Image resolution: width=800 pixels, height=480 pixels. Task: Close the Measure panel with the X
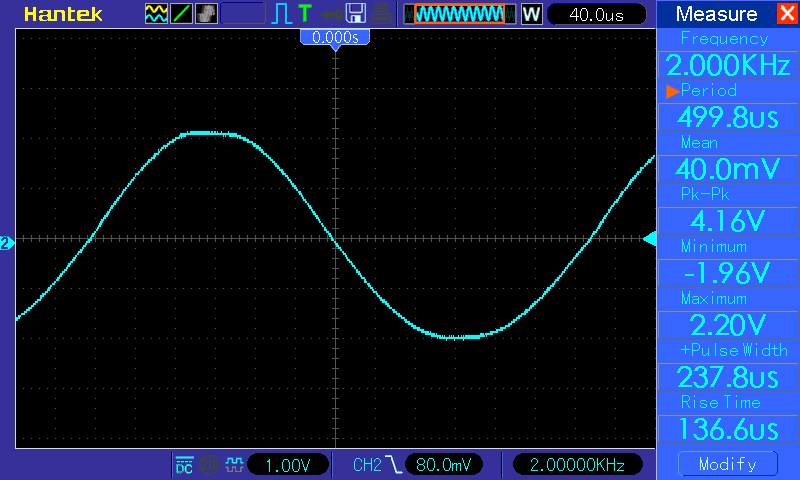click(787, 13)
